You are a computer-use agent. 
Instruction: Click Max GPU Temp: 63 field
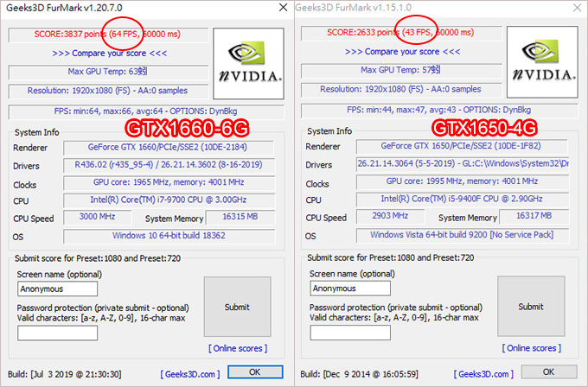click(x=108, y=72)
